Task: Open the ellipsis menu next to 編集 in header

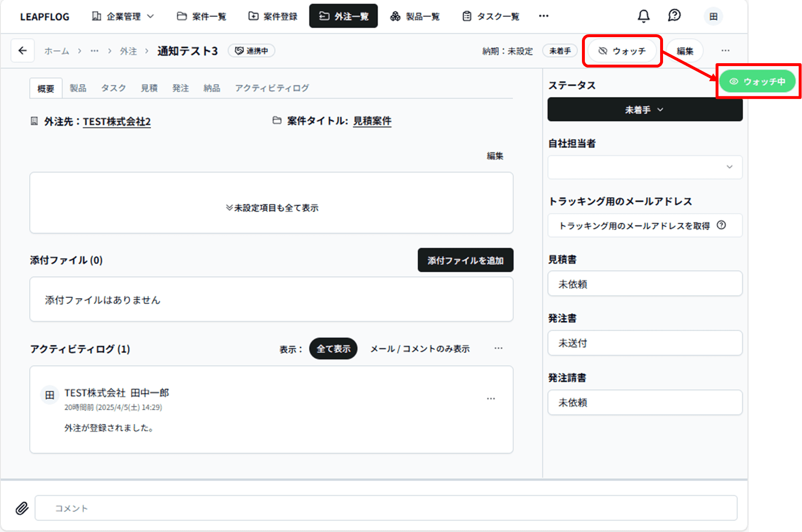Action: click(725, 51)
